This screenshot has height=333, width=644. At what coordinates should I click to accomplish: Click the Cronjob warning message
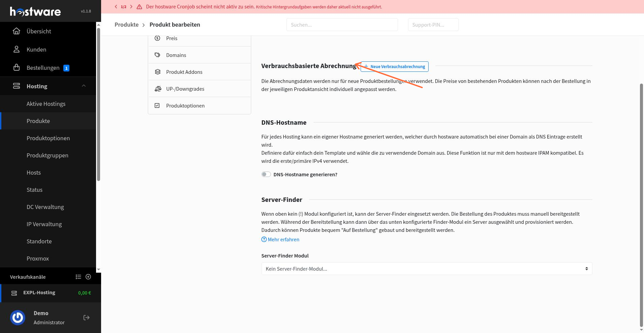[264, 7]
